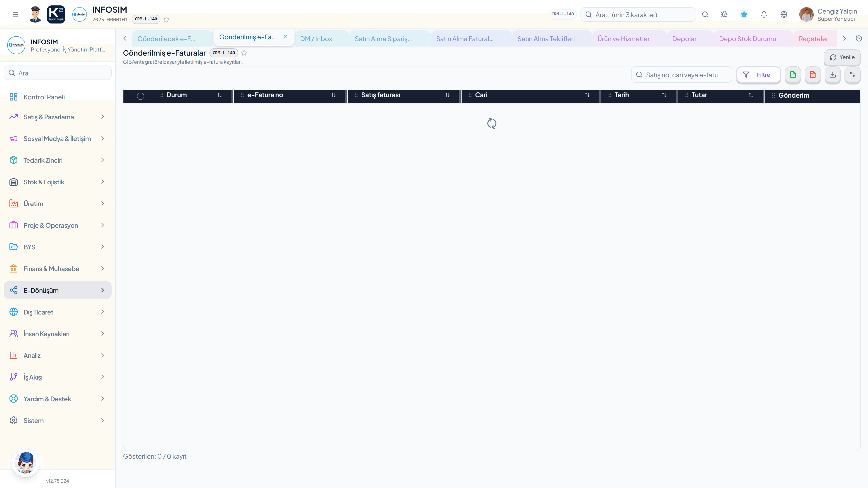Expand Satış & Pazarlama menu

tap(58, 117)
